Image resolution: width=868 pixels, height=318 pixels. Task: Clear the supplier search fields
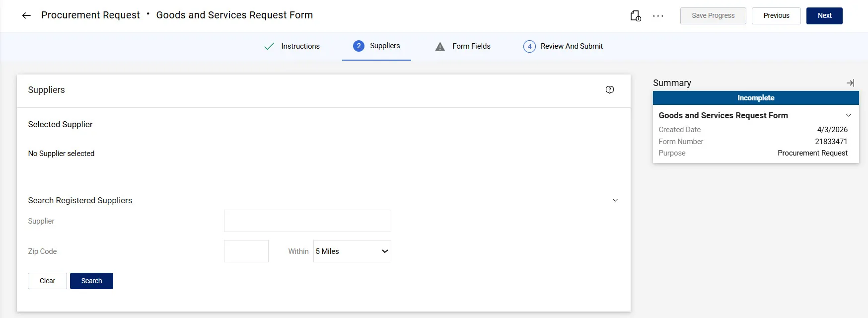coord(47,281)
